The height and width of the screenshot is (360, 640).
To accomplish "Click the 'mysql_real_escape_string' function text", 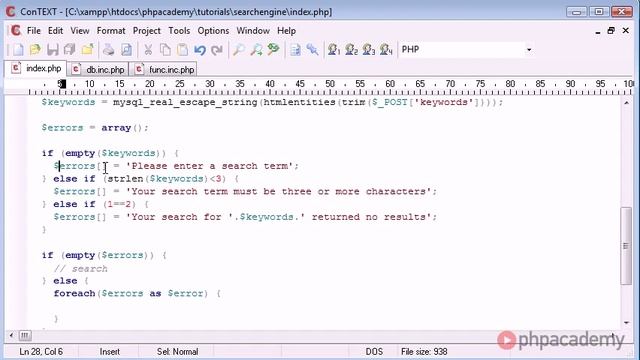I will click(x=185, y=102).
